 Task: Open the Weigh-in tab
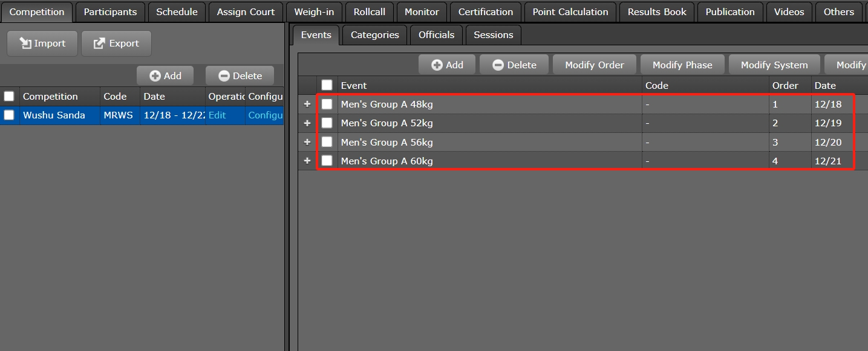coord(313,12)
